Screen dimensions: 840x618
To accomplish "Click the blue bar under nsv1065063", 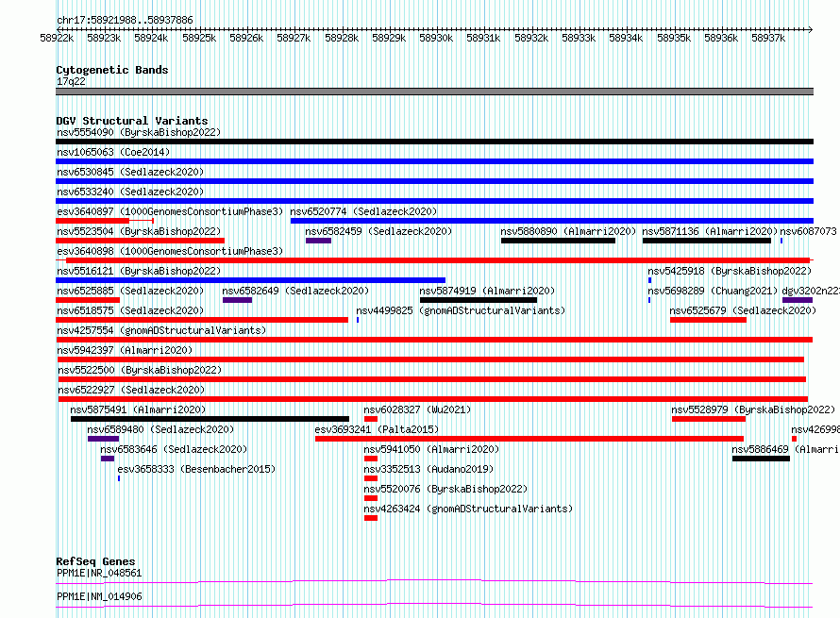I will pos(434,161).
